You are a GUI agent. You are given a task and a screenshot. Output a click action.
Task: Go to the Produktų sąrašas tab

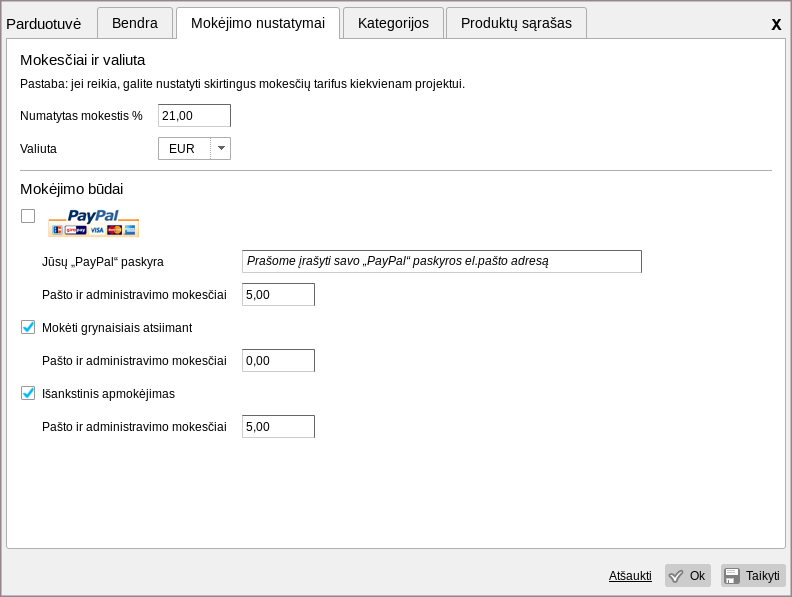pos(516,23)
